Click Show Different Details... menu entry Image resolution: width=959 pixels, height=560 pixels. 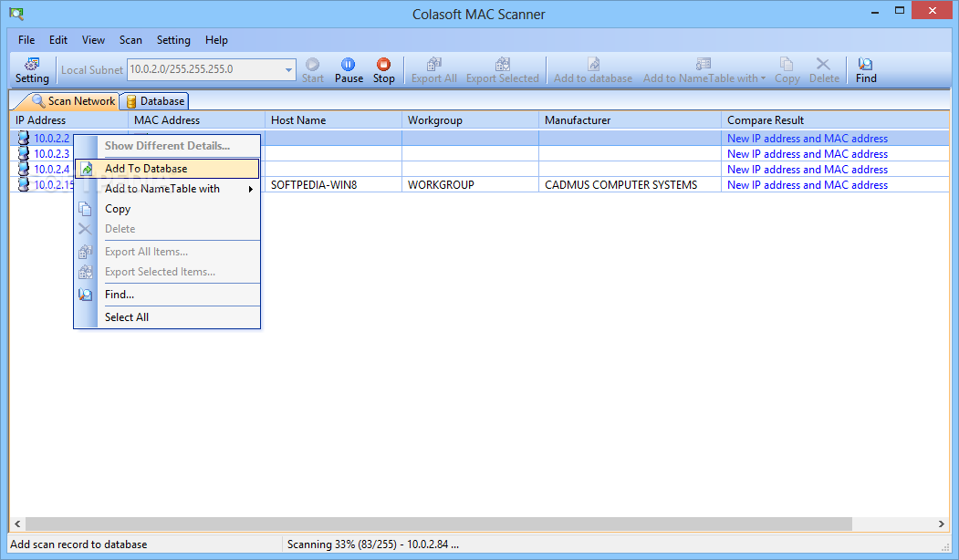(167, 146)
